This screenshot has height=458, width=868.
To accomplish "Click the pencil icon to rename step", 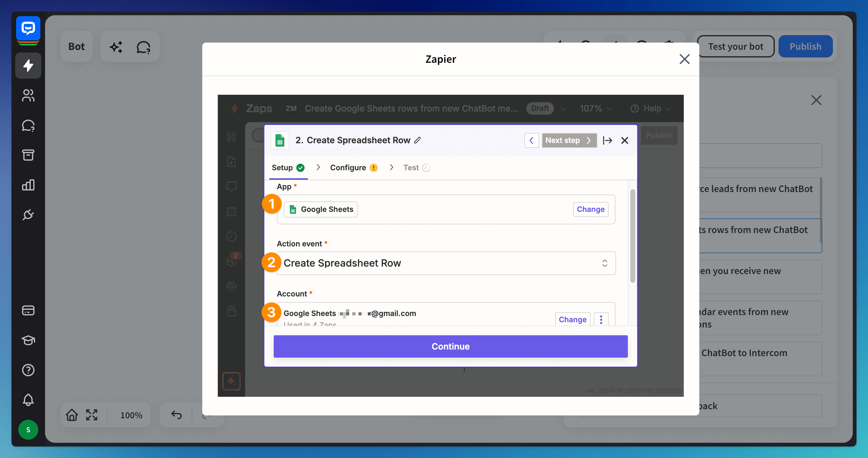I will (x=418, y=140).
